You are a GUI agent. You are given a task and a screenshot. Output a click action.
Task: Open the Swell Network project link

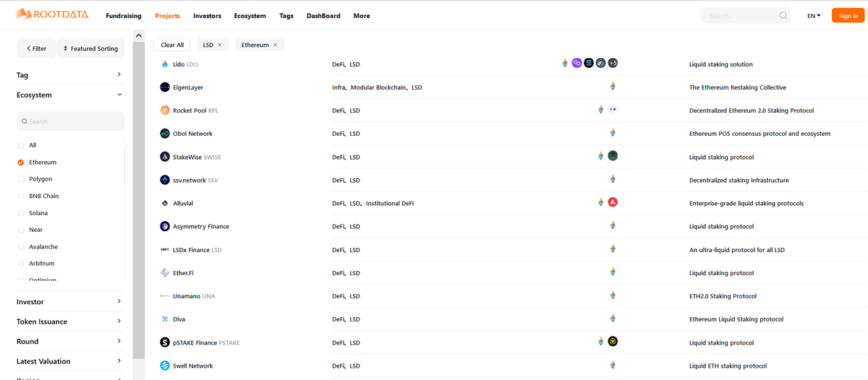[193, 366]
